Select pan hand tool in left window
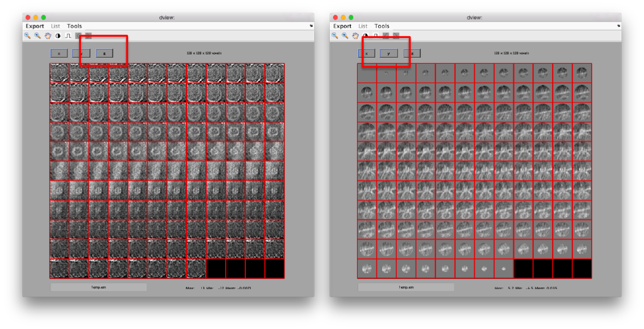Screen dimensions: 644x329 [x=48, y=36]
